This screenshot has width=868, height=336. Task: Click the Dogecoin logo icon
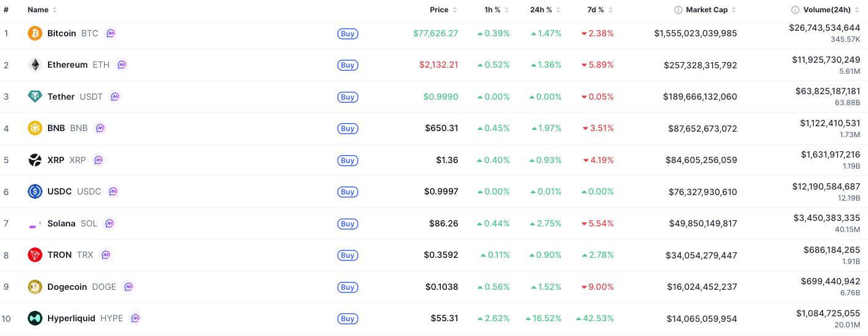(x=35, y=287)
